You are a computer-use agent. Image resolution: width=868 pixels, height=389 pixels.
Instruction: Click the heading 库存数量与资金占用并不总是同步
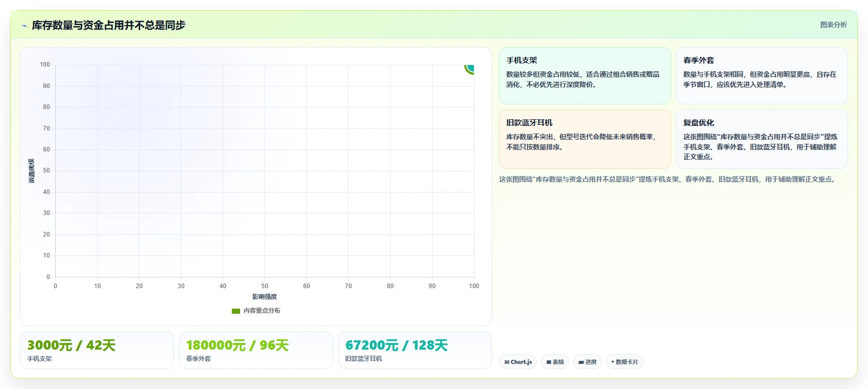pyautogui.click(x=108, y=25)
